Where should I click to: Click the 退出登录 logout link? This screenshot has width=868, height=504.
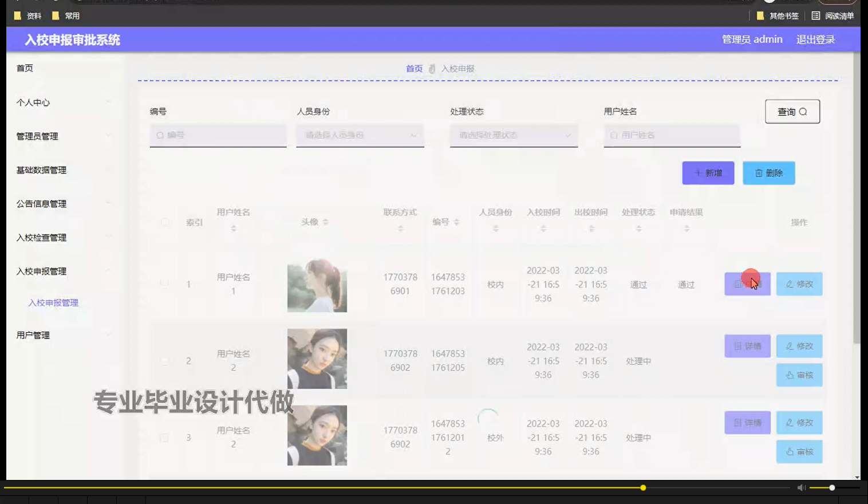coord(815,39)
